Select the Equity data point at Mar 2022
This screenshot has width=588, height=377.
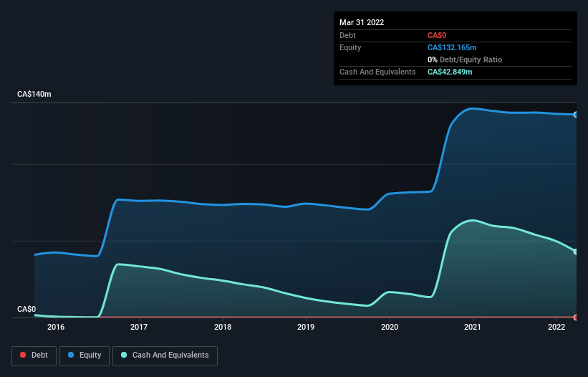point(576,115)
